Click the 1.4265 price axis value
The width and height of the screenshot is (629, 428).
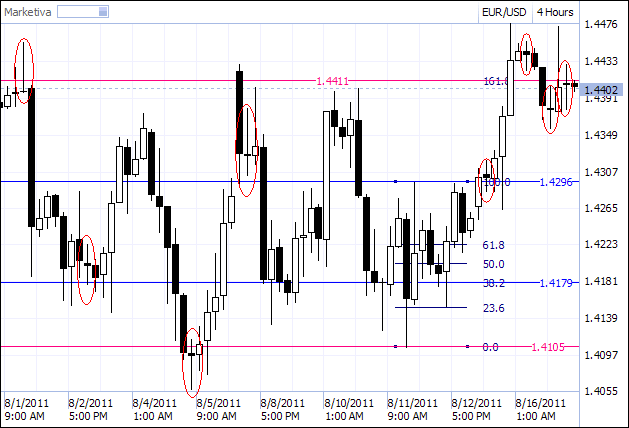pyautogui.click(x=601, y=208)
